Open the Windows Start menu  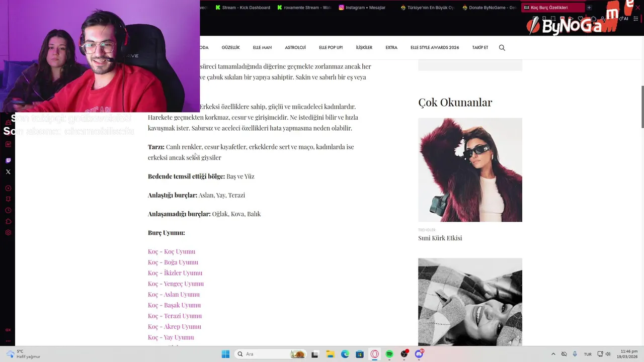pyautogui.click(x=225, y=354)
